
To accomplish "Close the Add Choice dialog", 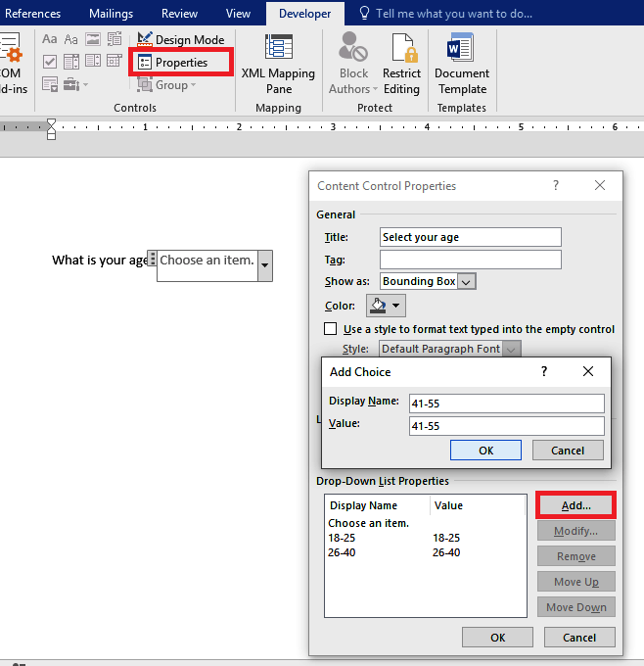I will coord(588,371).
